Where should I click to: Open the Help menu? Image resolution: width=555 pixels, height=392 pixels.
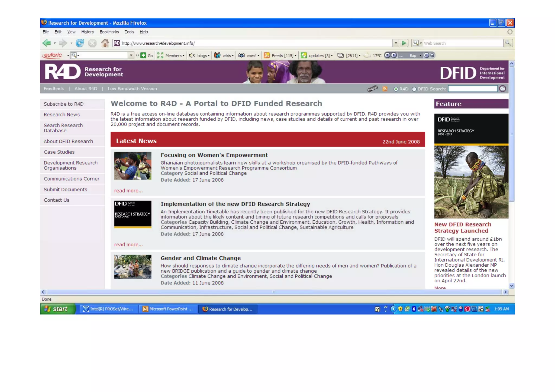(x=144, y=32)
